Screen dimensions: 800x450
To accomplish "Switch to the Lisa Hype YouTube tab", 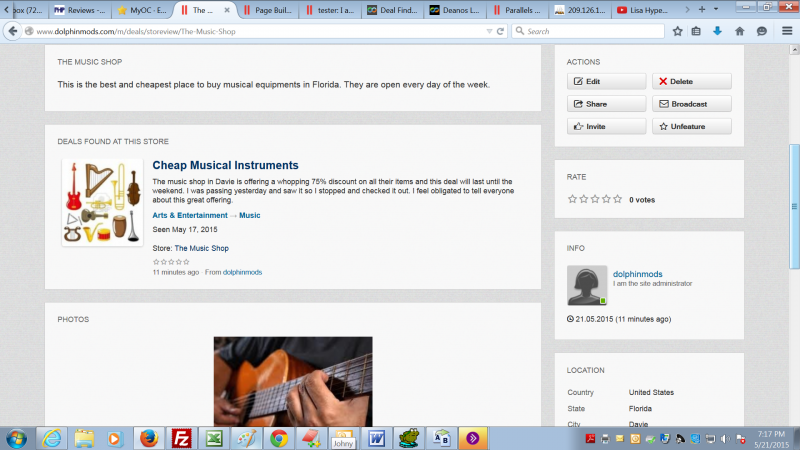I will click(642, 10).
